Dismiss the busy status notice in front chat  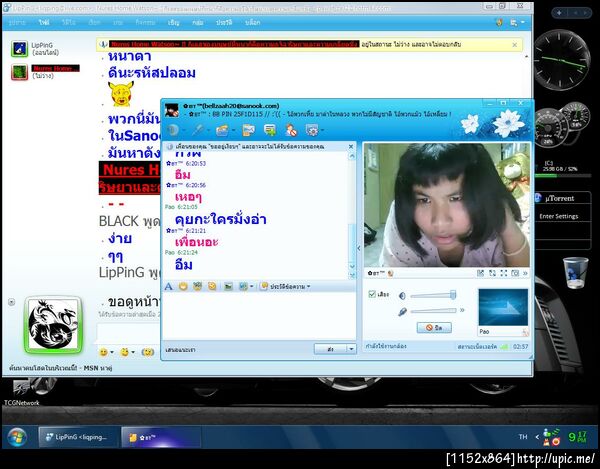coord(351,147)
